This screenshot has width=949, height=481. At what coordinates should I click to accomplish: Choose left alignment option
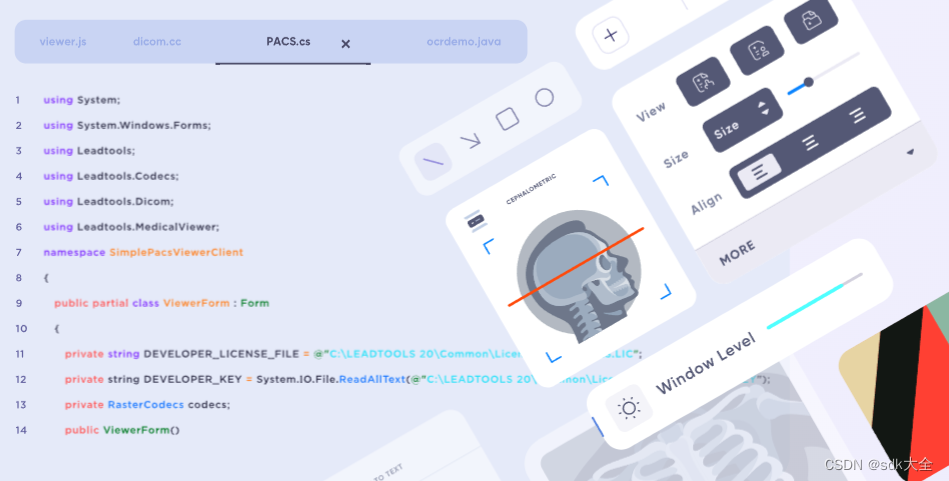click(x=759, y=172)
